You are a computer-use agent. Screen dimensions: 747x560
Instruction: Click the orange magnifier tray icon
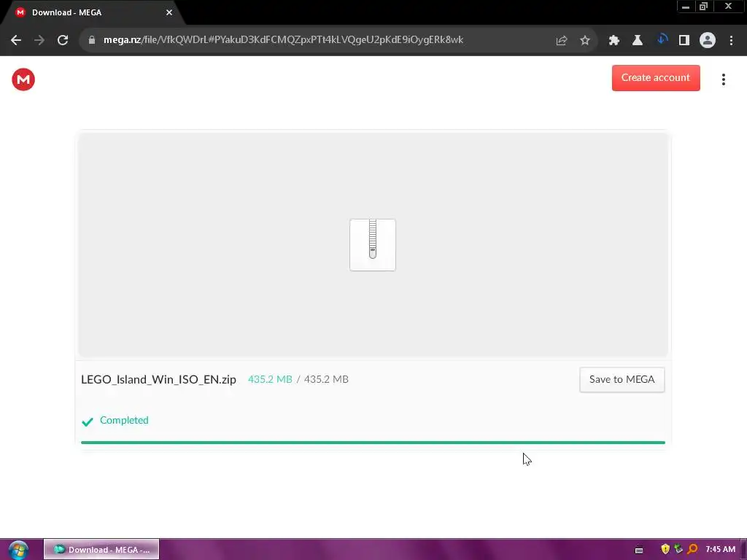692,549
